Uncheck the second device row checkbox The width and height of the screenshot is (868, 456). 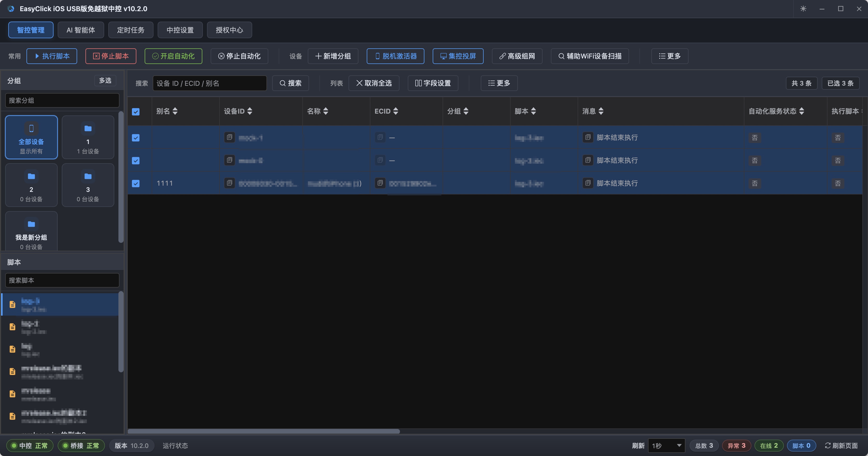[x=136, y=161]
